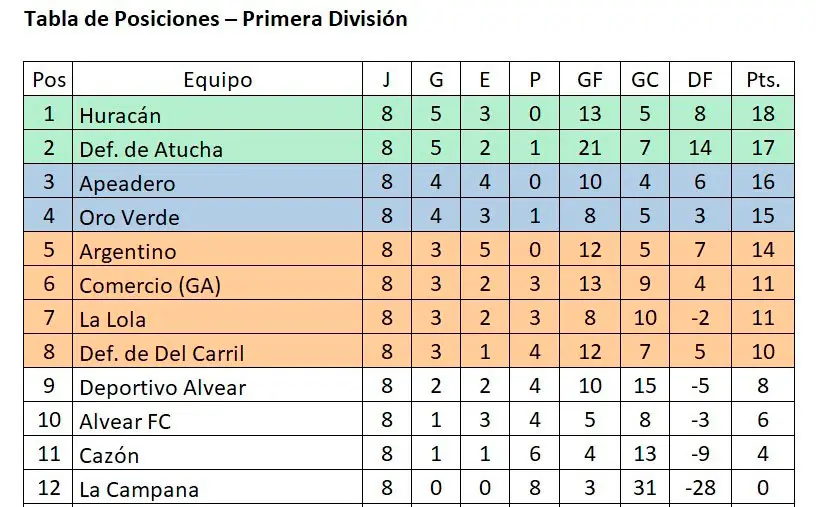Select La Campana's -28 goal difference cell
This screenshot has width=816, height=507.
[700, 489]
